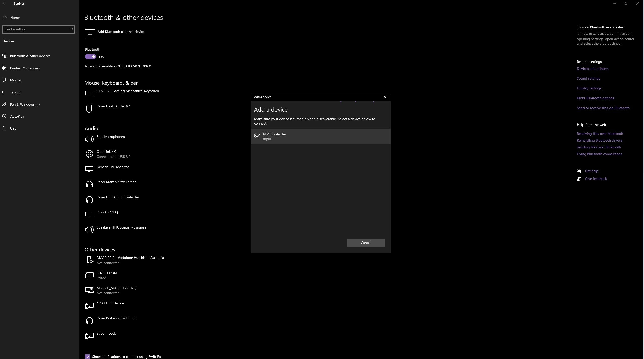Screen dimensions: 644x359
Task: Select the N64 Controller gamepad entry
Action: 320,136
